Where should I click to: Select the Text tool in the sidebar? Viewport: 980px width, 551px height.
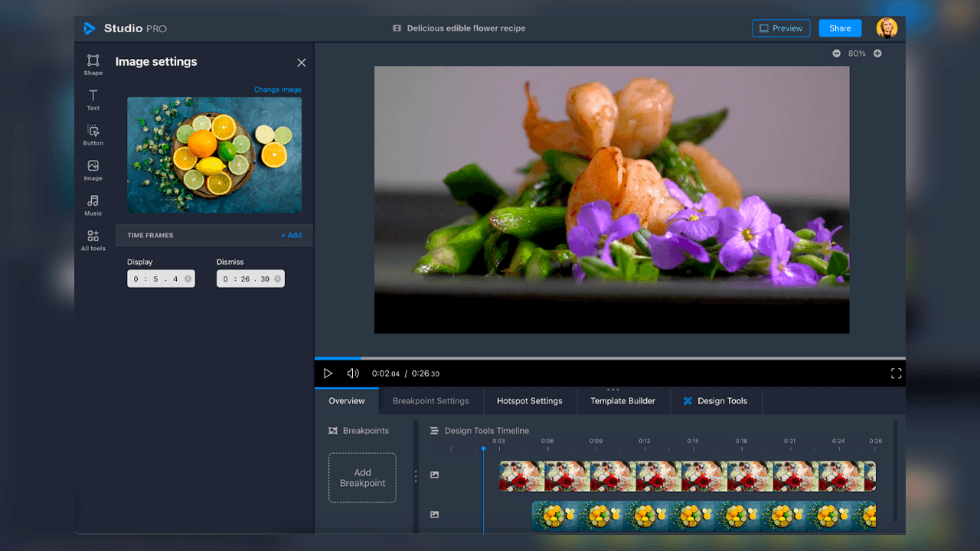93,99
